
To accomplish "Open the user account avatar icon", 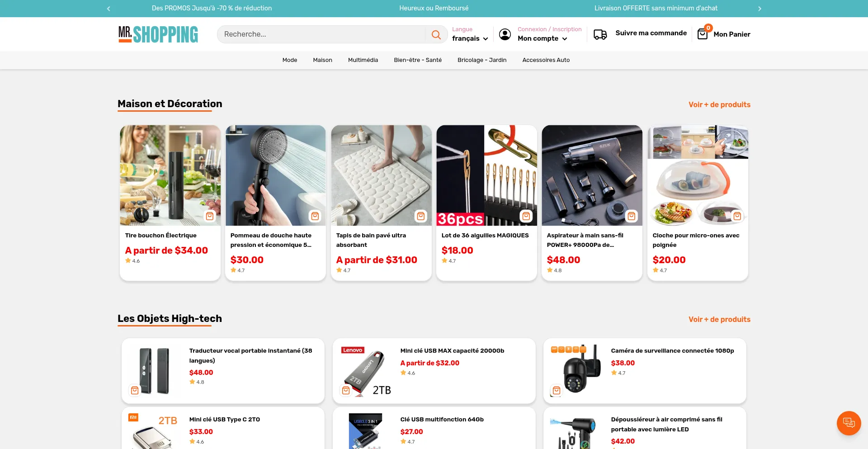I will pos(505,34).
